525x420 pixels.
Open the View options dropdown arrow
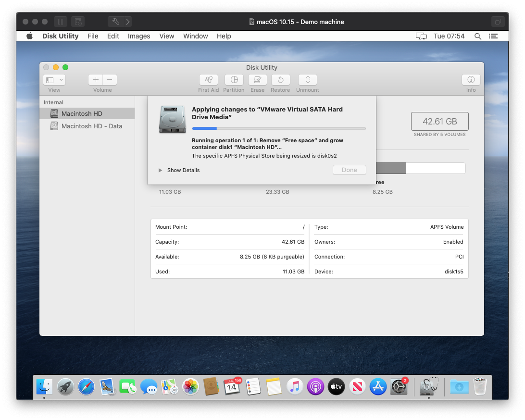(x=61, y=80)
